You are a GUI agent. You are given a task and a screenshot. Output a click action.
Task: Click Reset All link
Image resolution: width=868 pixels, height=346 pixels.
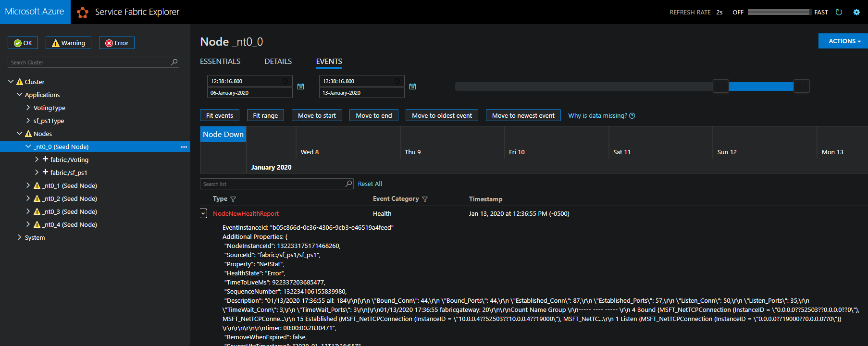pos(370,184)
